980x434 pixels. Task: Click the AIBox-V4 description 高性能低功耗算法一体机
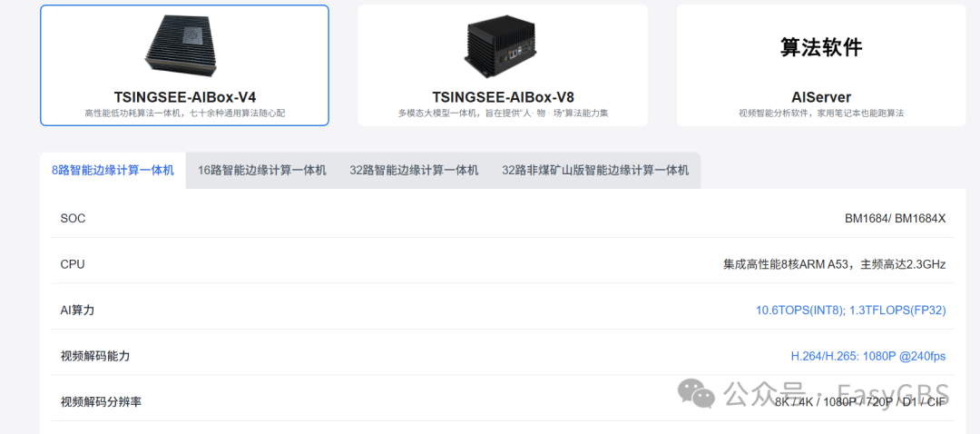click(x=184, y=113)
